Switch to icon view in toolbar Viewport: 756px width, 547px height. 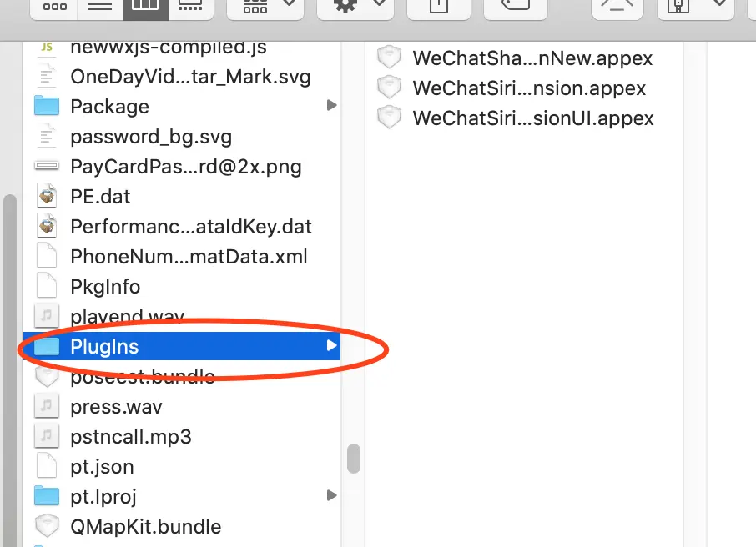tap(54, 7)
